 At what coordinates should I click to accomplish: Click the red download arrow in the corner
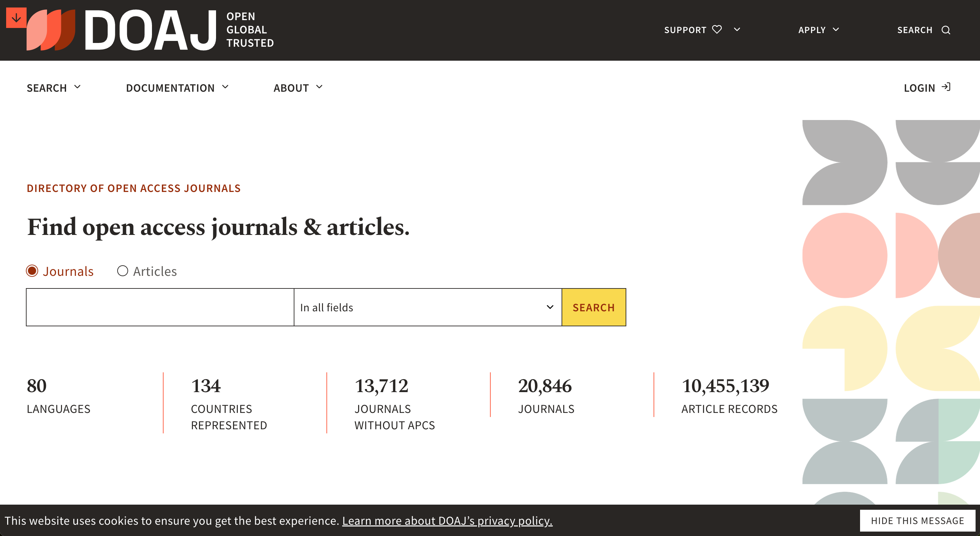(x=16, y=17)
